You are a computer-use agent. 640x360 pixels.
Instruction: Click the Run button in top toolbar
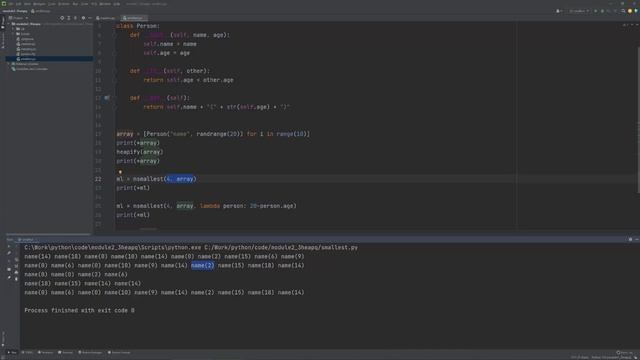point(596,11)
